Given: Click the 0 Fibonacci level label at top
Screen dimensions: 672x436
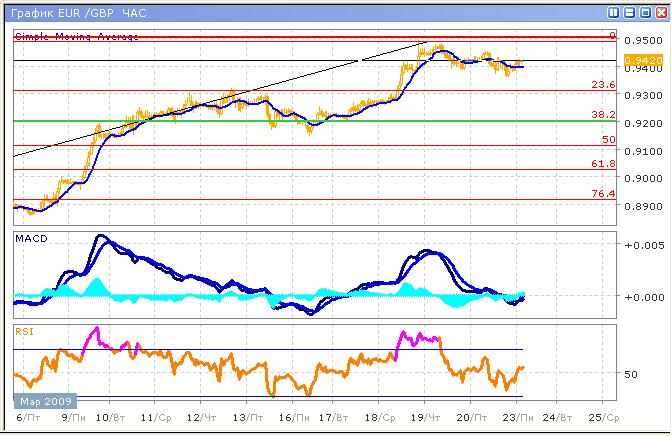Looking at the screenshot, I should (611, 35).
